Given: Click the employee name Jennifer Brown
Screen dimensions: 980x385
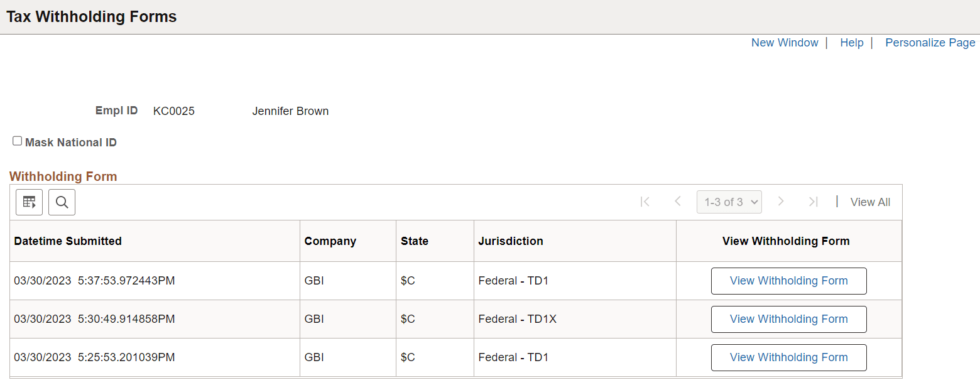Looking at the screenshot, I should [x=290, y=111].
